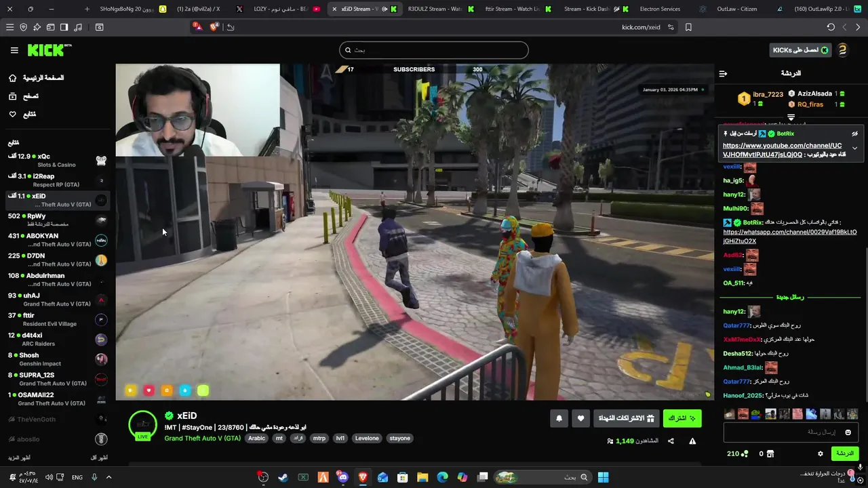
Task: Click the green subscribe button
Action: tap(682, 418)
